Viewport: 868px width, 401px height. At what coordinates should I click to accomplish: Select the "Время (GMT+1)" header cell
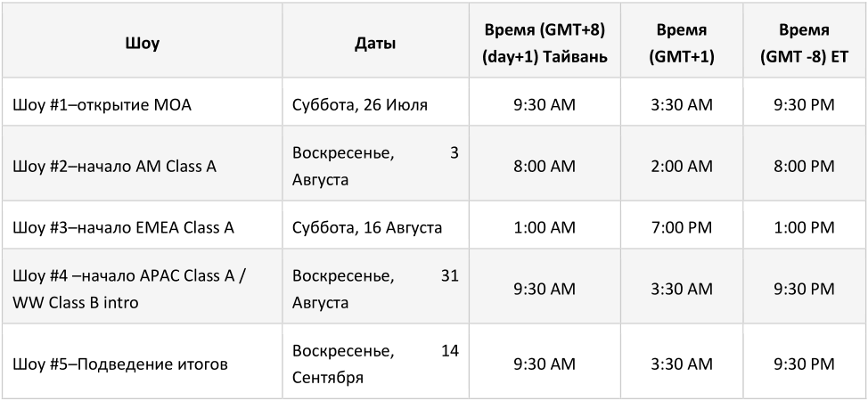pyautogui.click(x=680, y=44)
